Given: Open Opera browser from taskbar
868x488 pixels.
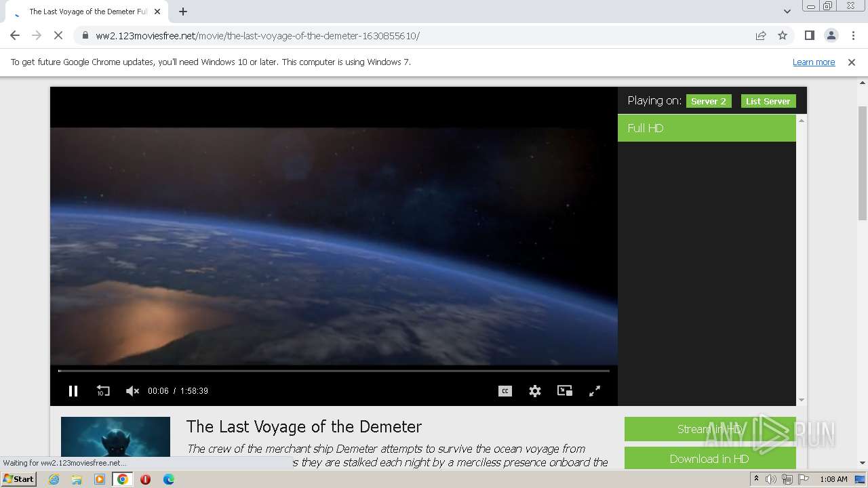Looking at the screenshot, I should (145, 479).
